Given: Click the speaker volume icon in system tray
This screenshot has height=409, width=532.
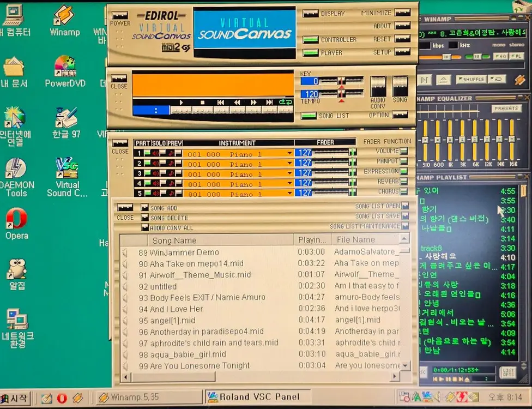Looking at the screenshot, I should click(x=438, y=396).
